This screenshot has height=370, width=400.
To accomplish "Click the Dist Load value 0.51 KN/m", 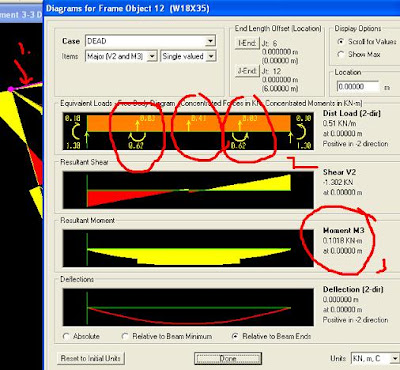I will click(x=340, y=123).
